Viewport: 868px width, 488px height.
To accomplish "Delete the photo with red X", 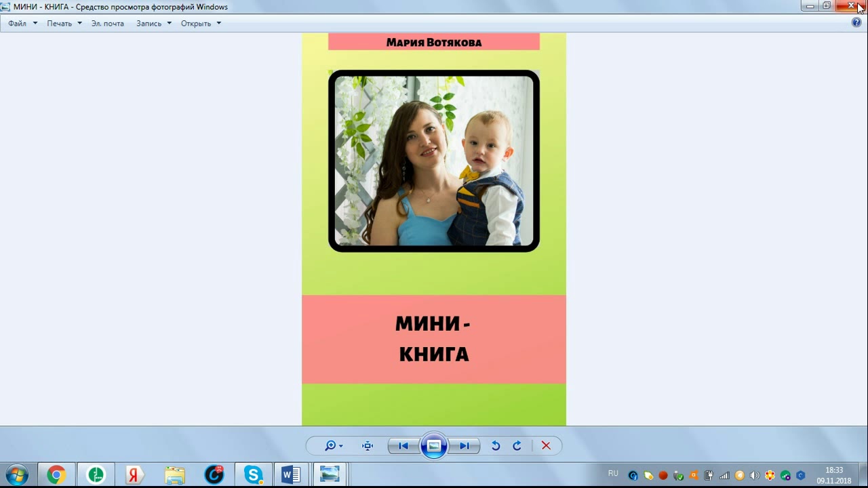I will [546, 445].
